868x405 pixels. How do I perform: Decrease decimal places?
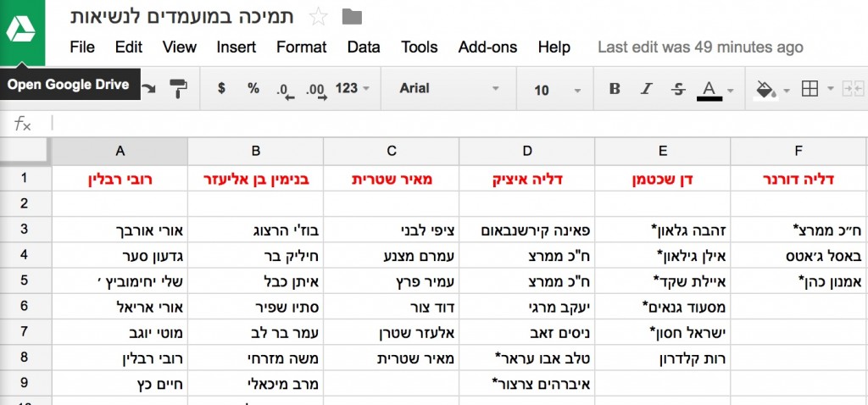pos(286,89)
